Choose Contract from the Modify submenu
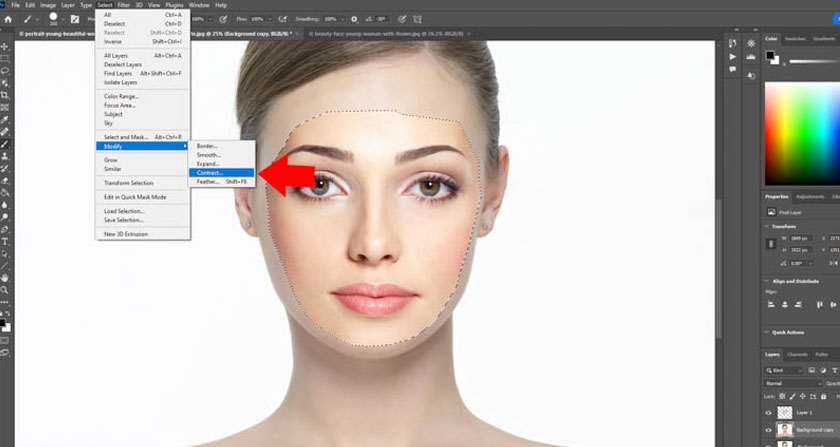 (210, 173)
